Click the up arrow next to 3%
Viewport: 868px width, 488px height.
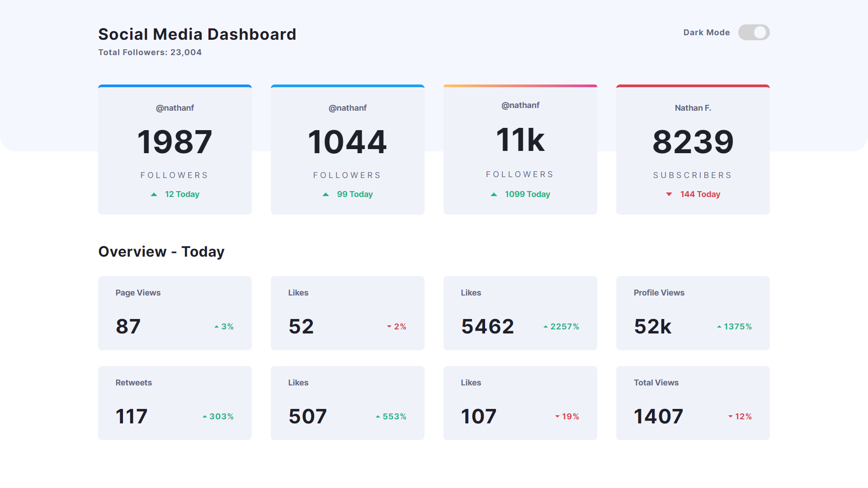216,326
